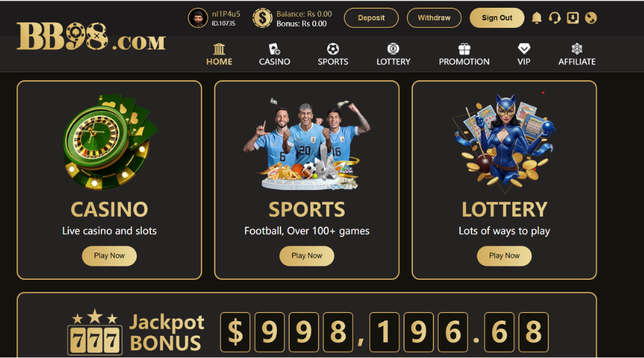The height and width of the screenshot is (358, 644).
Task: Click the gold dollar coin balance icon
Action: 262,18
